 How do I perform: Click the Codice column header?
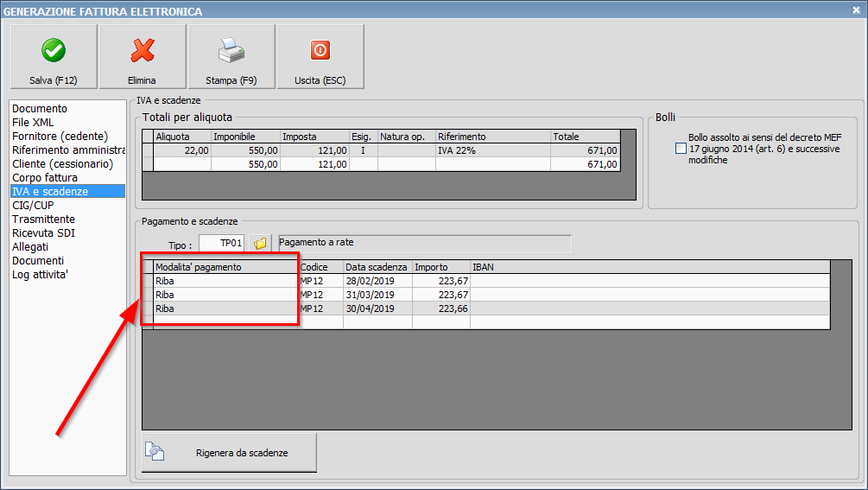[321, 267]
